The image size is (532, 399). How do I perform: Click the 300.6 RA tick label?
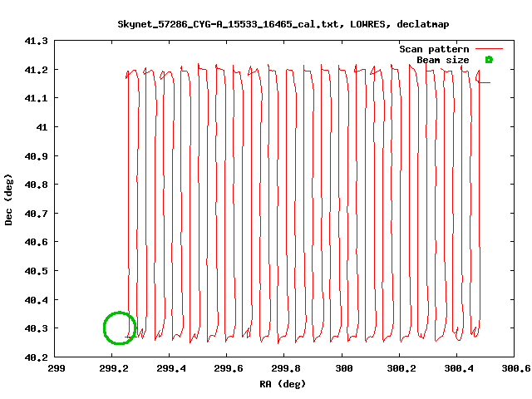pos(516,368)
